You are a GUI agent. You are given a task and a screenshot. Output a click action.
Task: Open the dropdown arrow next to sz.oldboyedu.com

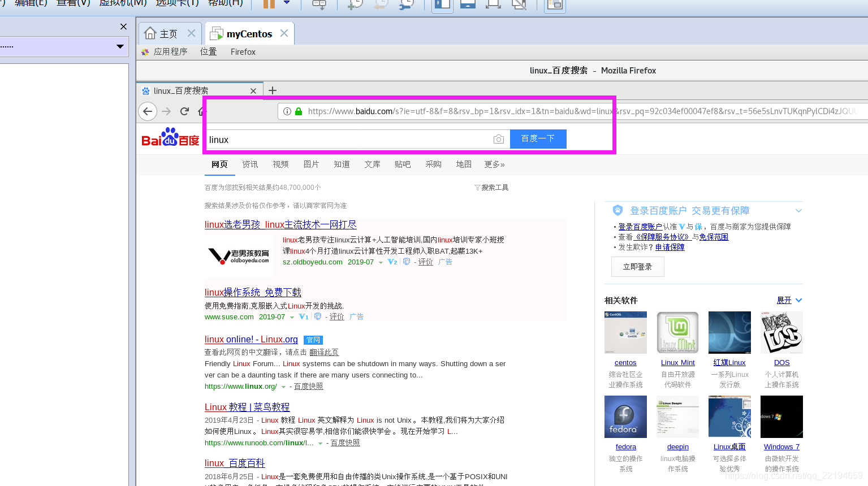(381, 263)
